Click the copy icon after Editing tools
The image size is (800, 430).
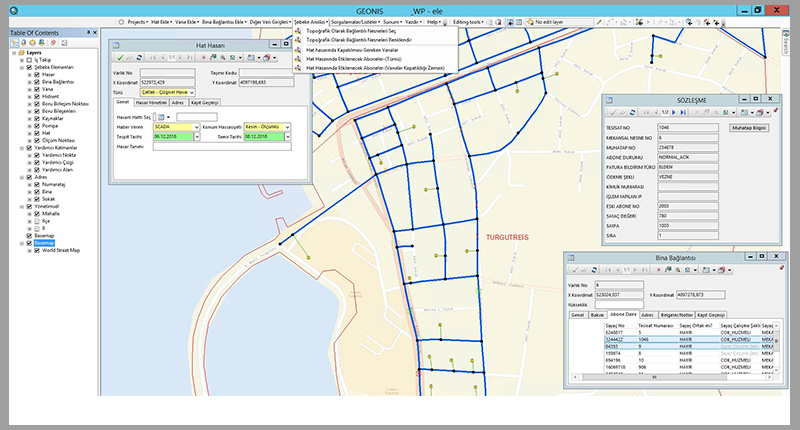(x=489, y=22)
